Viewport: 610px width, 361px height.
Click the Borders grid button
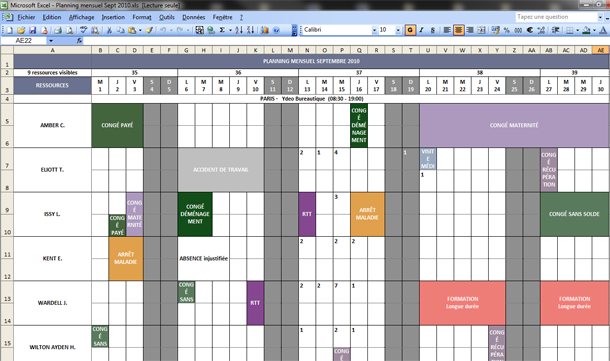(570, 30)
